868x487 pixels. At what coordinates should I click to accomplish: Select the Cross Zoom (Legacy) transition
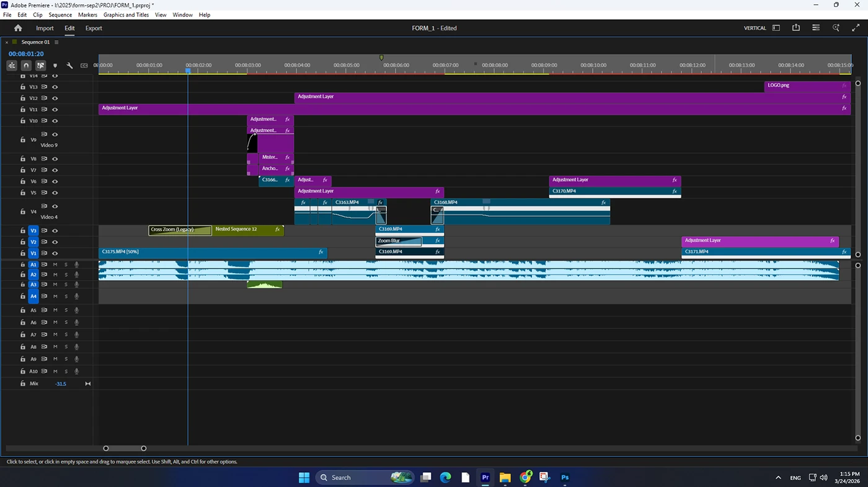(x=180, y=230)
